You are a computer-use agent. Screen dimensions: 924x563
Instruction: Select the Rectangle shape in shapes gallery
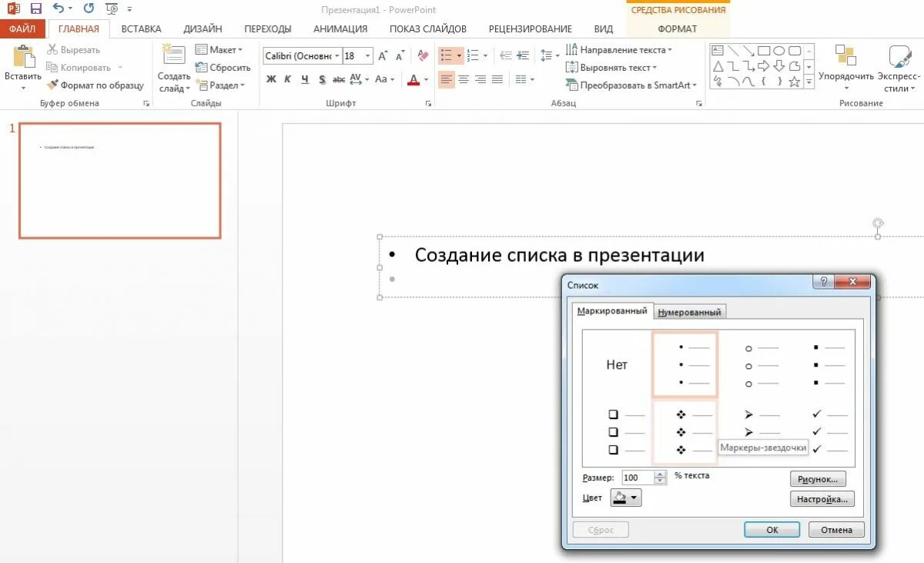pyautogui.click(x=764, y=51)
